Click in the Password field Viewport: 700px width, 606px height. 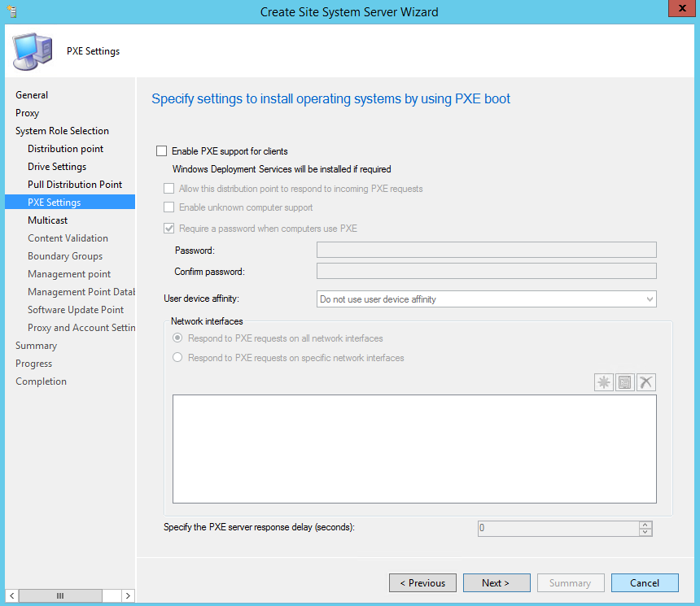pyautogui.click(x=487, y=250)
